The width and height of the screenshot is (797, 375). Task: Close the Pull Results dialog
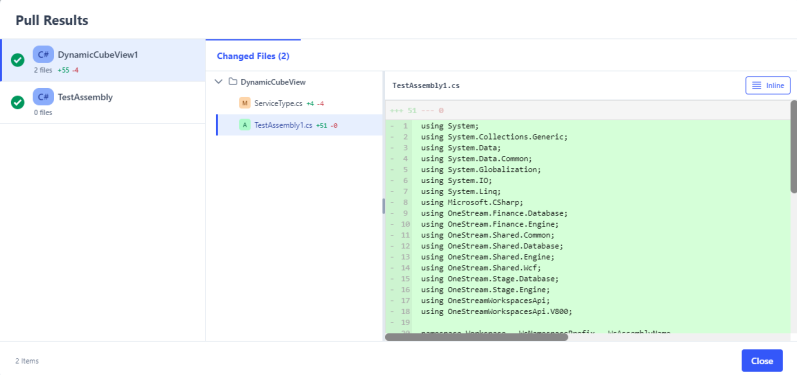tap(762, 361)
